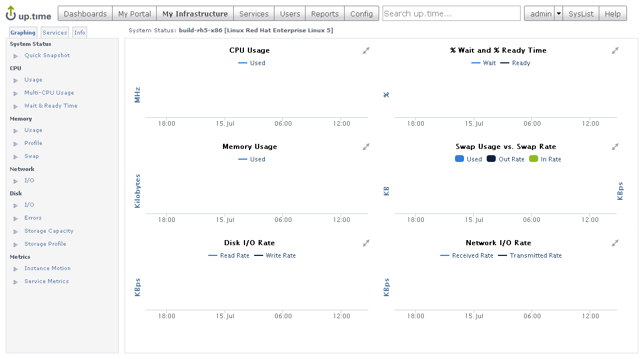Open Storage Capacity under Disk
The height and width of the screenshot is (359, 644).
coord(49,231)
